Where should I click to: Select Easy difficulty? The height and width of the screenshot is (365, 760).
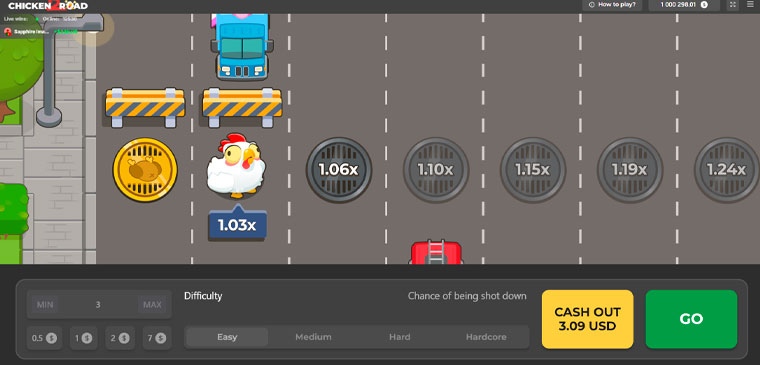pos(227,337)
